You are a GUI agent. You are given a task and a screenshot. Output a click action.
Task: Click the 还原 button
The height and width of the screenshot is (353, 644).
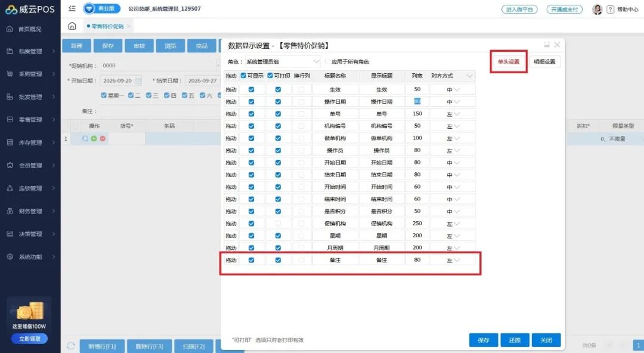tap(515, 340)
